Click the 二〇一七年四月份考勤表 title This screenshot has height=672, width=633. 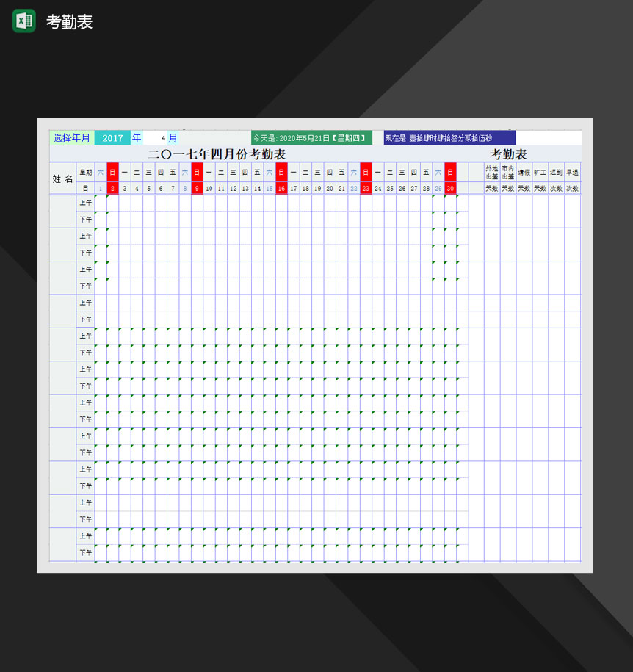pos(217,154)
